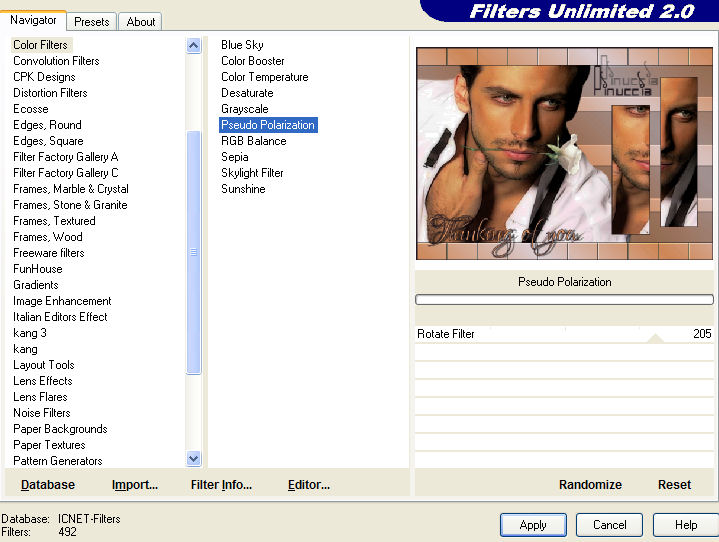Screen dimensions: 719x542
Task: Select Frames, Marble & Crystal
Action: pos(71,189)
